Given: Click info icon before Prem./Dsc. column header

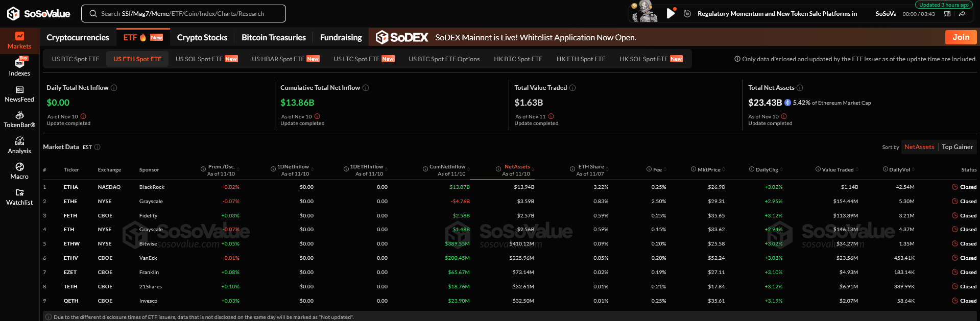Looking at the screenshot, I should pyautogui.click(x=204, y=169).
